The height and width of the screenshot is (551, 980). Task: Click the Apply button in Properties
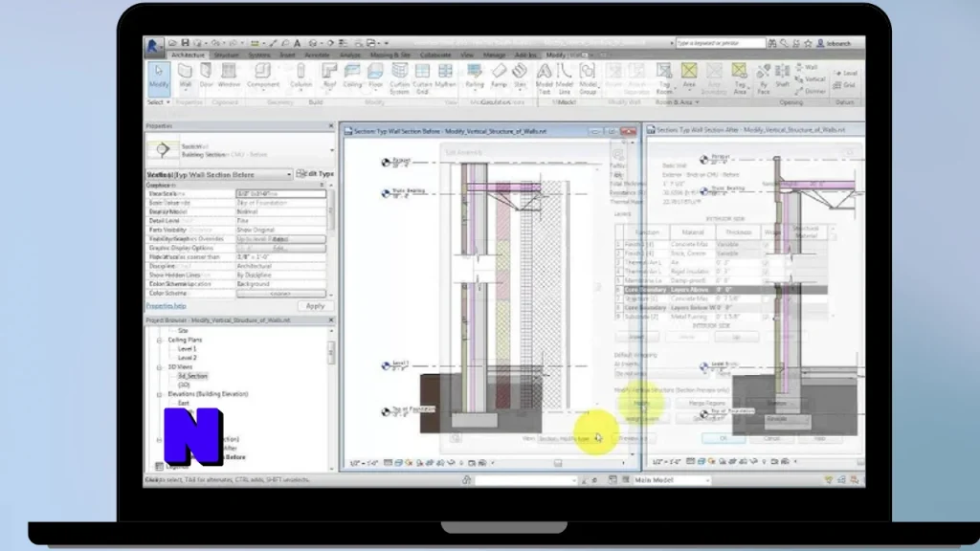point(315,306)
